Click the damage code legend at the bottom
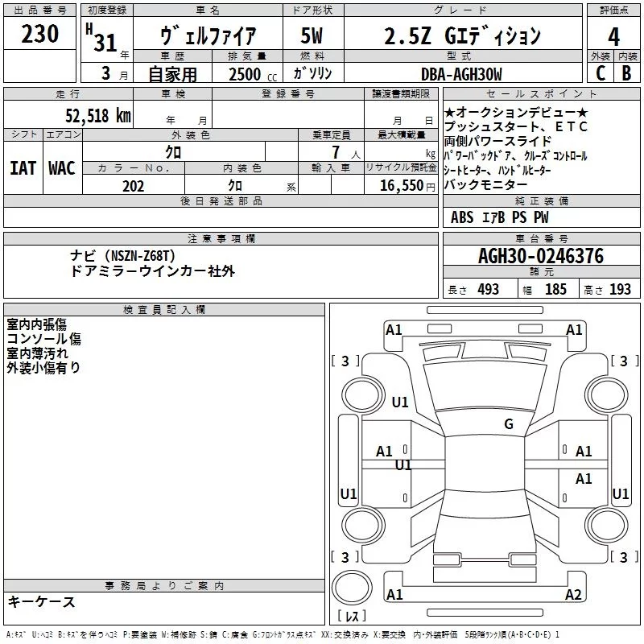The width and height of the screenshot is (644, 644). point(283,634)
